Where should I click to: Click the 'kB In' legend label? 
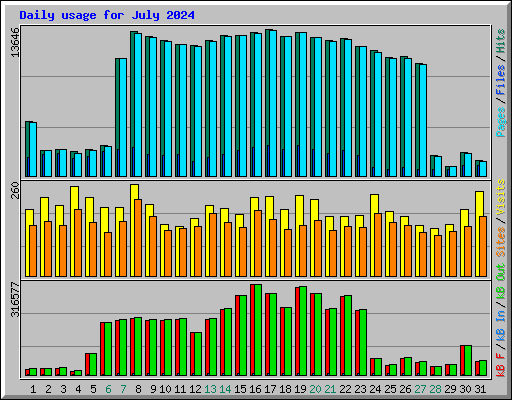[x=501, y=325]
